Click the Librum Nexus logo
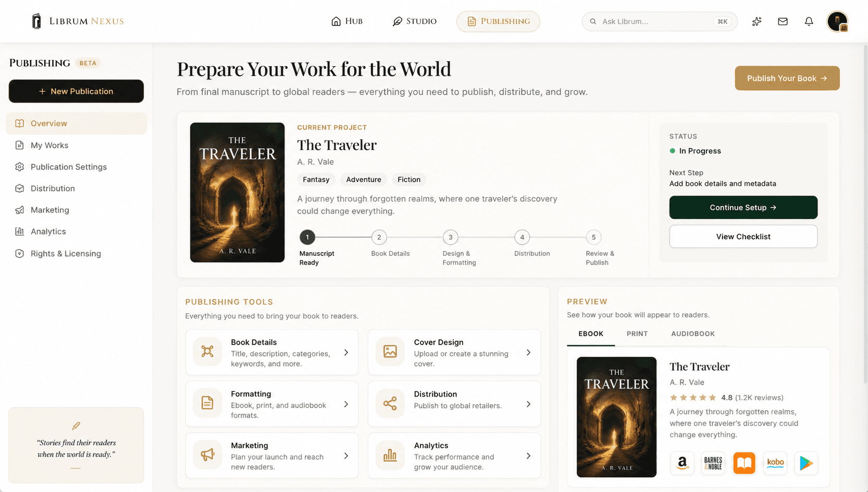Viewport: 868px width, 492px height. coord(78,21)
